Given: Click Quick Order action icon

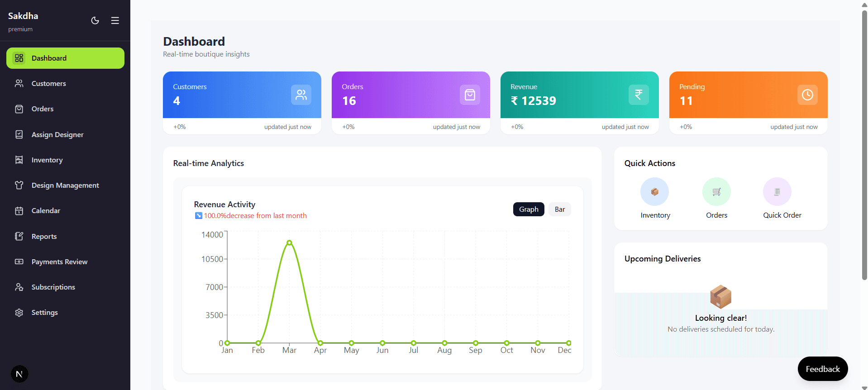Looking at the screenshot, I should (777, 192).
